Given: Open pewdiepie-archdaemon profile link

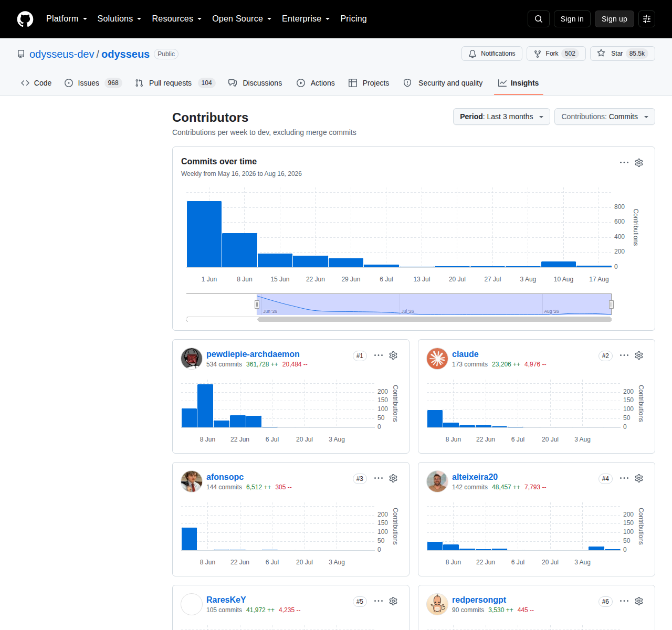Looking at the screenshot, I should click(x=253, y=354).
